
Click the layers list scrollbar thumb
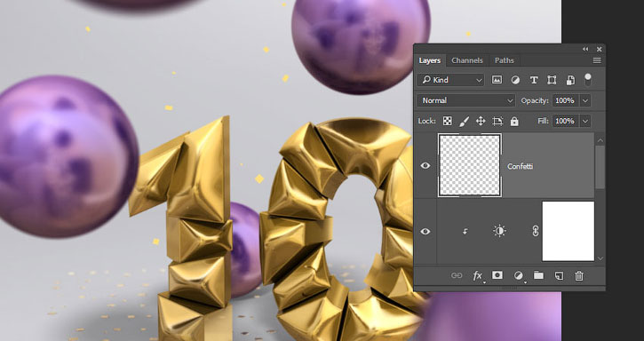click(600, 168)
